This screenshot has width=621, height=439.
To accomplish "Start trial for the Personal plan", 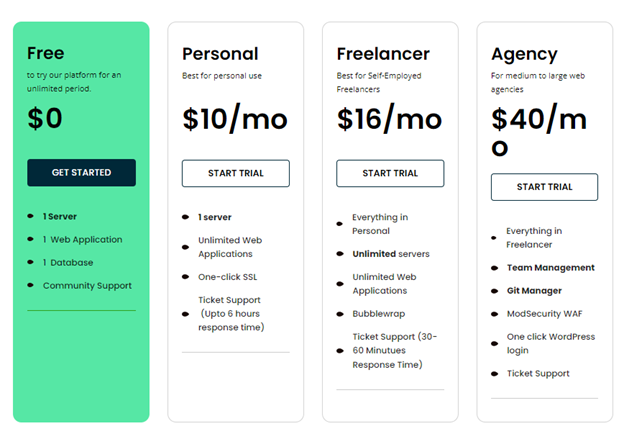I will (236, 173).
